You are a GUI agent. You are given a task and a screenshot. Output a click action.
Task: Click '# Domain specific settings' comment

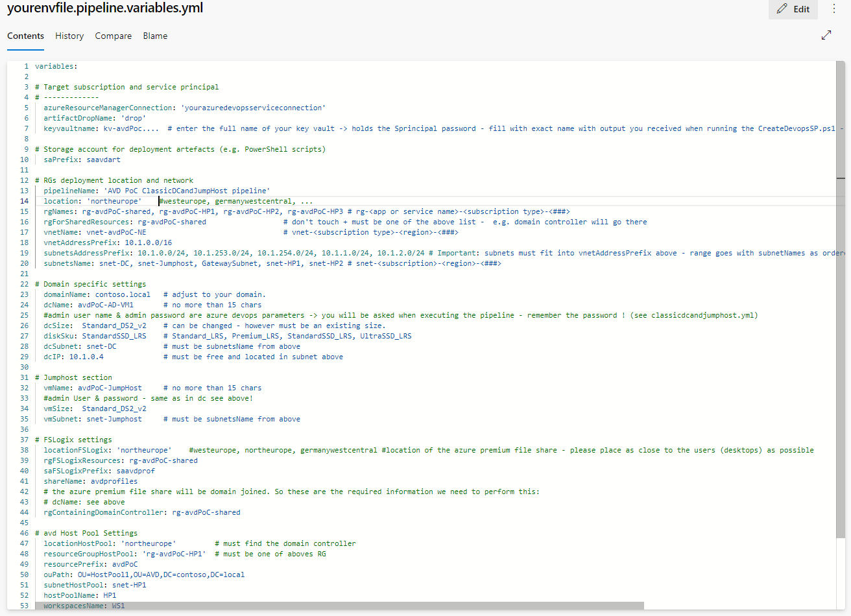coord(91,284)
